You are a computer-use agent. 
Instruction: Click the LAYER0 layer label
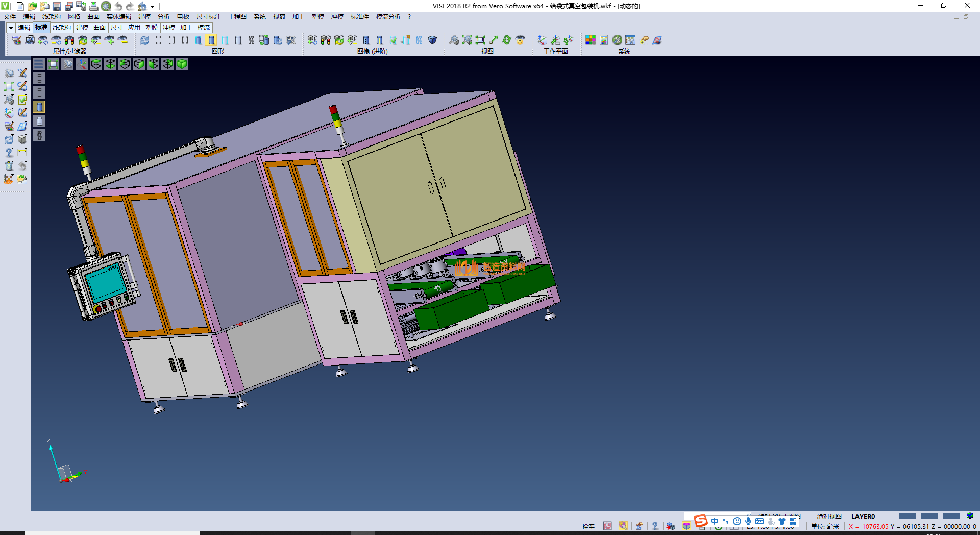(863, 516)
